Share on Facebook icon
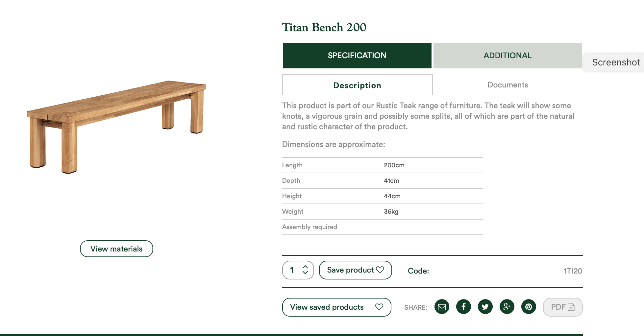This screenshot has height=336, width=644. (463, 307)
